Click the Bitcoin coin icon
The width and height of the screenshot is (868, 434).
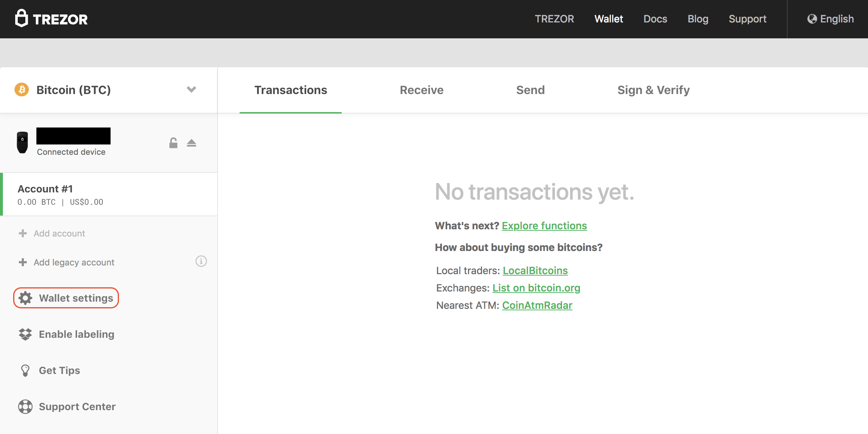22,89
